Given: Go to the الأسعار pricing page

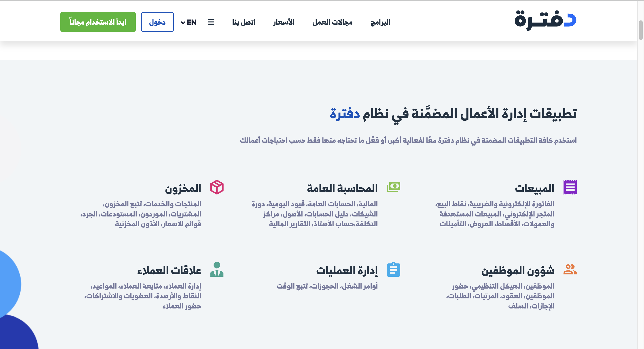Looking at the screenshot, I should coord(284,22).
